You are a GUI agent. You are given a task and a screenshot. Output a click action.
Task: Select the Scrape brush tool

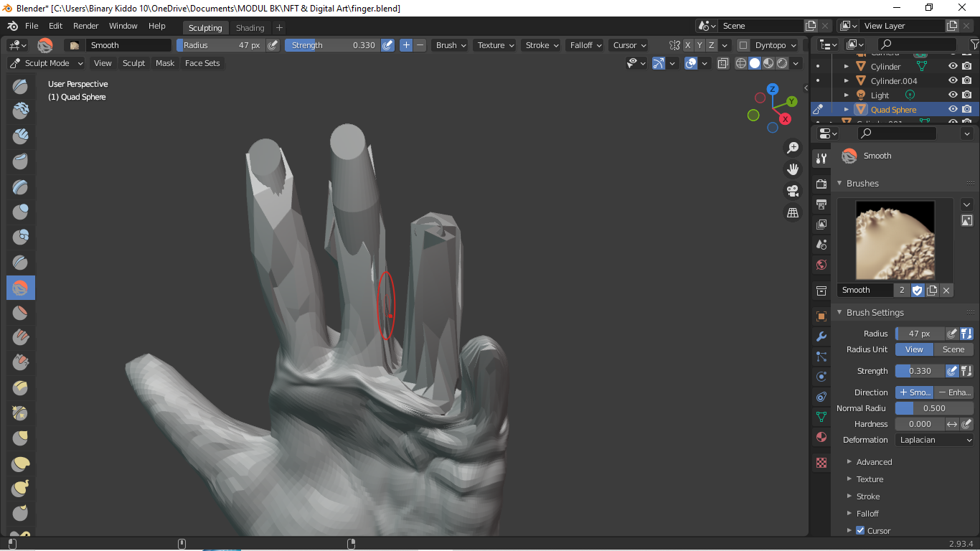[20, 363]
